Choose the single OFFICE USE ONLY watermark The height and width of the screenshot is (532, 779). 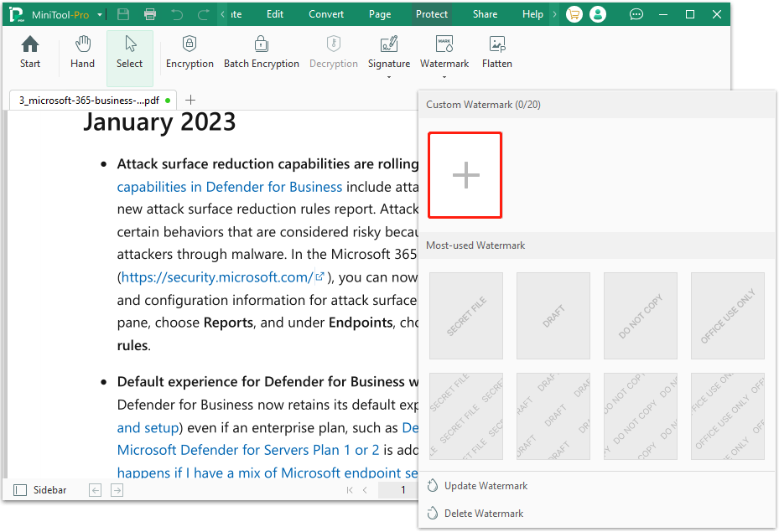(x=727, y=316)
